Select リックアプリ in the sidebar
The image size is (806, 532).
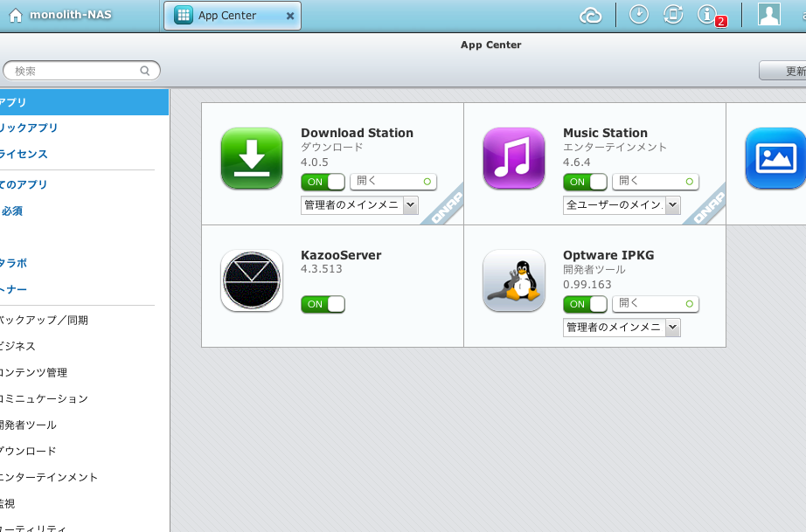click(x=29, y=128)
